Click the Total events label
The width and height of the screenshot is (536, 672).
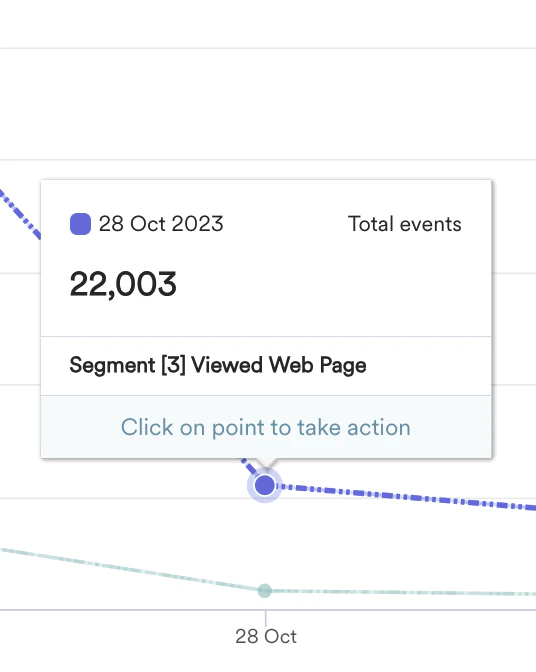(405, 224)
